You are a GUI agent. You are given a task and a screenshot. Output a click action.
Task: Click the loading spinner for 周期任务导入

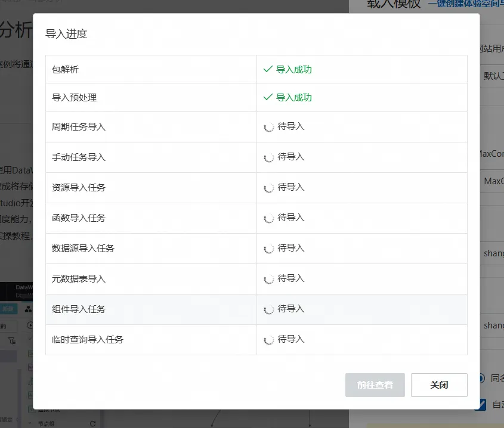click(269, 127)
